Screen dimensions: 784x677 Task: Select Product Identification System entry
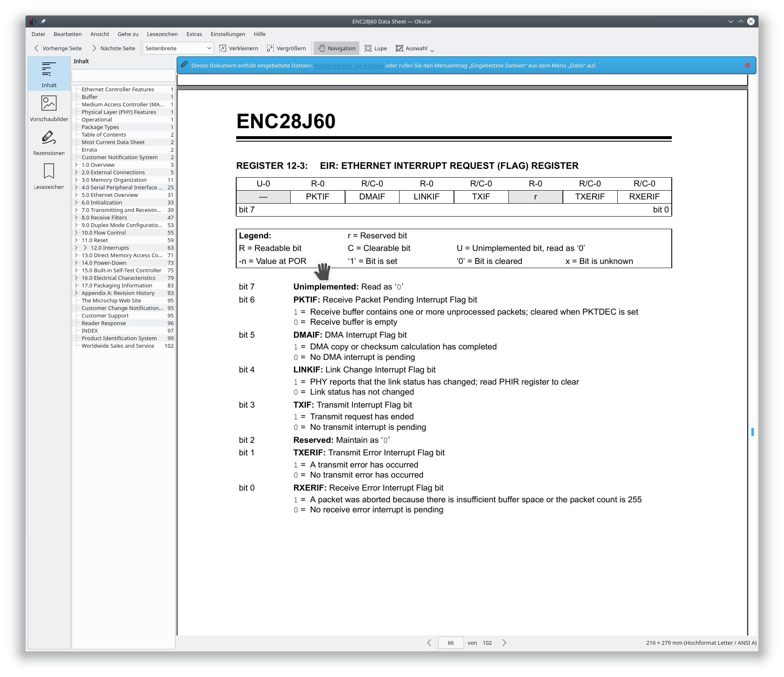click(124, 338)
